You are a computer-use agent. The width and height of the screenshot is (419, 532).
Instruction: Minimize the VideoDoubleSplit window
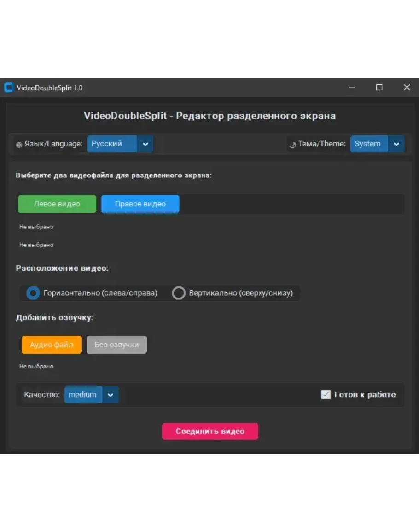[x=352, y=88]
